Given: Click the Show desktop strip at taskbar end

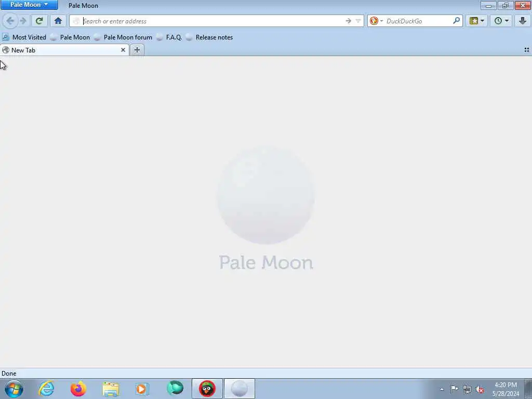Looking at the screenshot, I should (x=528, y=389).
